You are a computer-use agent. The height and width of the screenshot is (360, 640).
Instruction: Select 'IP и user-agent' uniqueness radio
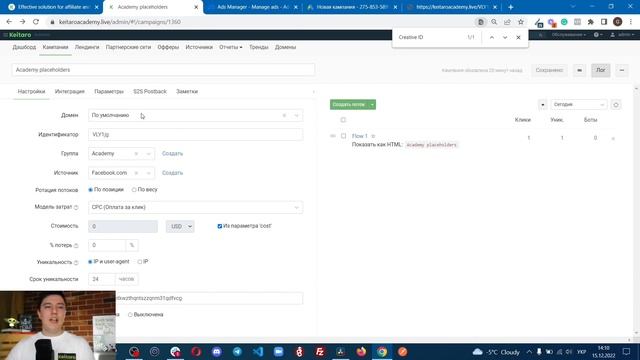(x=90, y=262)
